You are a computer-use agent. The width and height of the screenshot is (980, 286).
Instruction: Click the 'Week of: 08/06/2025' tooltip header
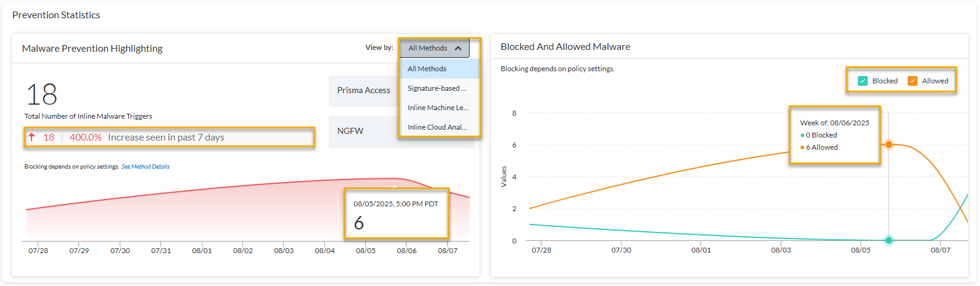[x=834, y=123]
